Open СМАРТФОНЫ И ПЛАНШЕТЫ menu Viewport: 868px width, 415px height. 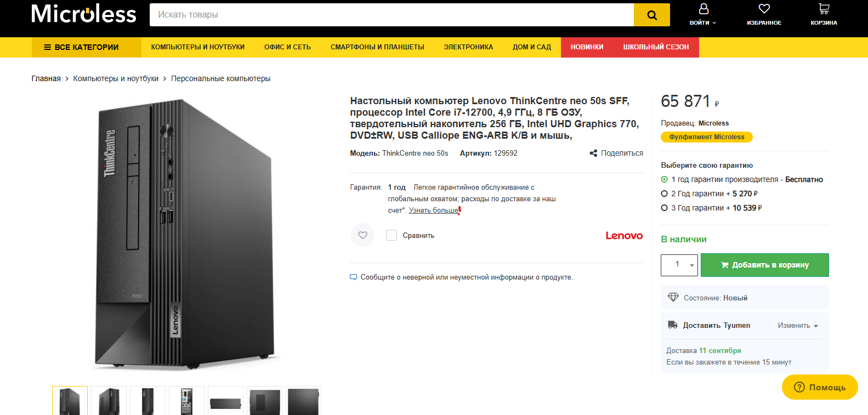377,47
